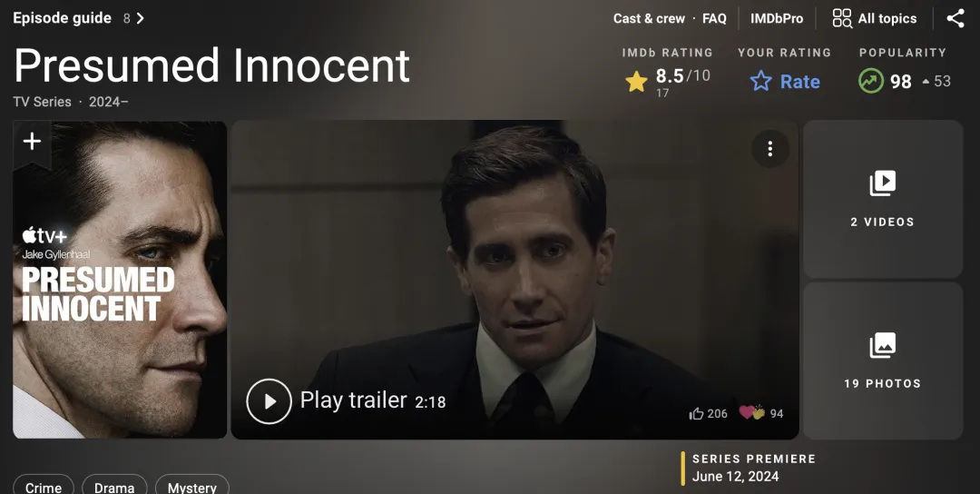Click the yellow IMDb rating star
Viewport: 980px width, 494px height.
click(x=636, y=82)
